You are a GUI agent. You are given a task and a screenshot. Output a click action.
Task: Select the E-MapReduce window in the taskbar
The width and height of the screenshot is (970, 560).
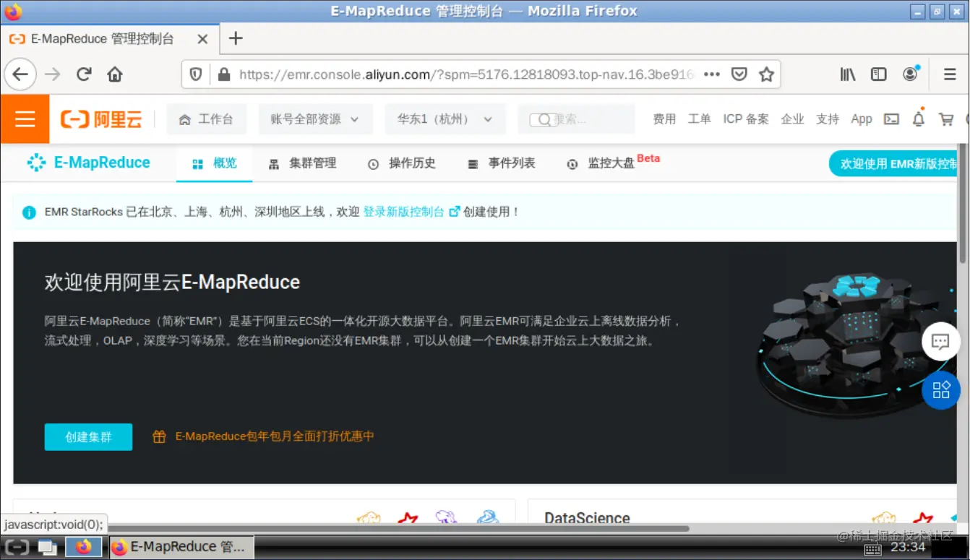coord(182,547)
